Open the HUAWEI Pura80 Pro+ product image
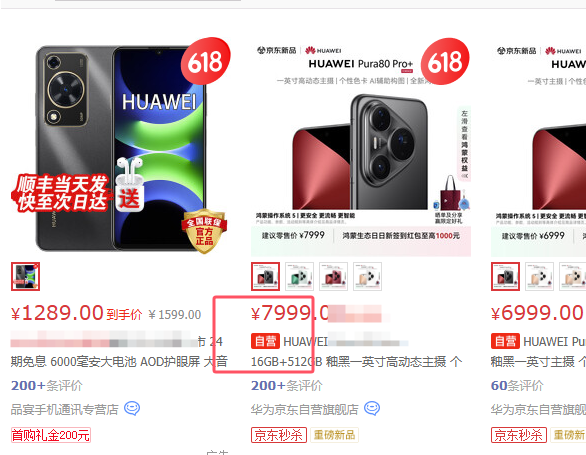This screenshot has width=586, height=455. [x=361, y=147]
